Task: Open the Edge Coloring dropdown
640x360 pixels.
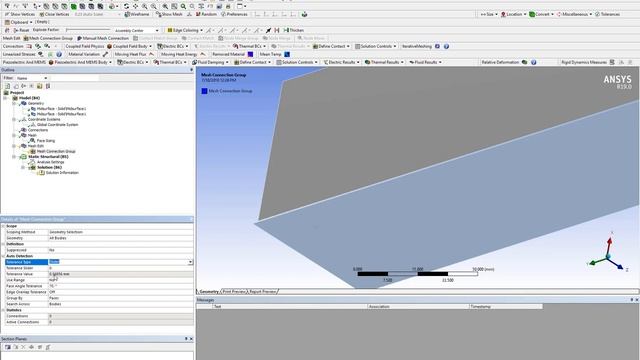Action: [x=185, y=30]
